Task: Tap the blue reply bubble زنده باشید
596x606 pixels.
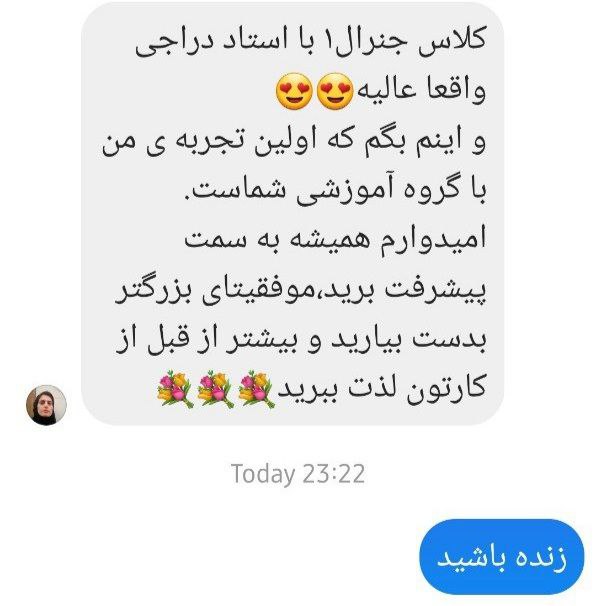Action: (x=502, y=557)
